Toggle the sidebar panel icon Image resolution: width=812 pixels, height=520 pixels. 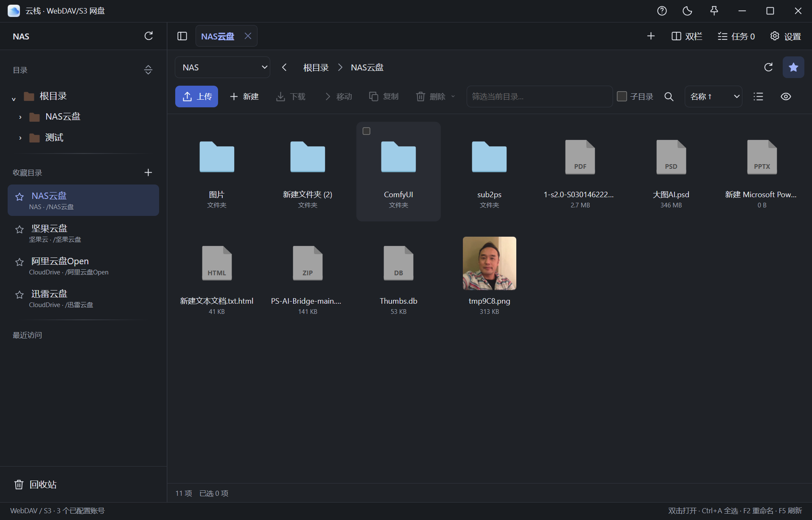pyautogui.click(x=182, y=36)
